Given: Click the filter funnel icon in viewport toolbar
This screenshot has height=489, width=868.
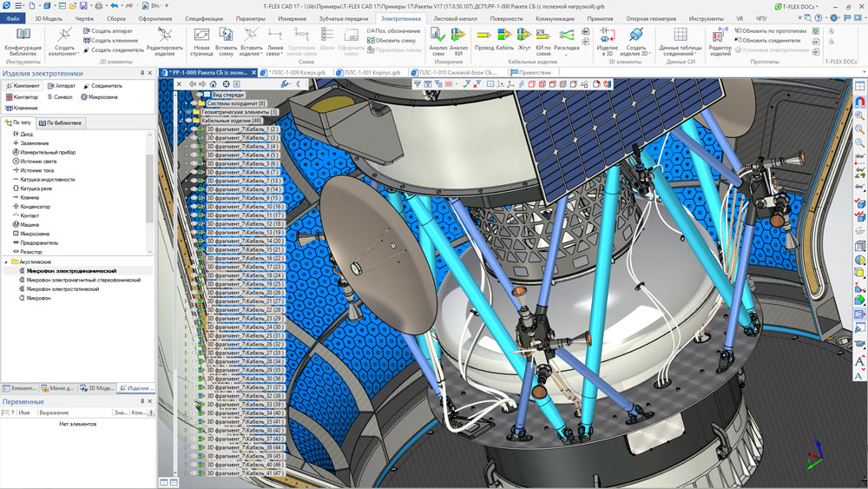Looking at the screenshot, I should click(417, 84).
